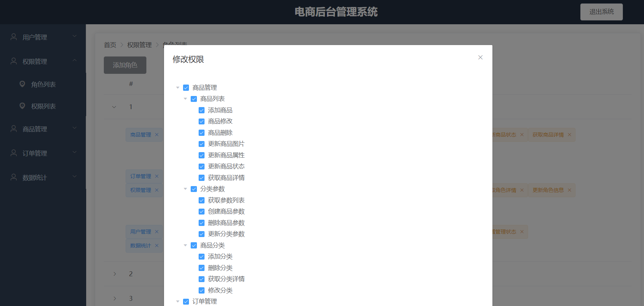
Task: Uncheck the 商品删除 checkbox
Action: (x=202, y=133)
